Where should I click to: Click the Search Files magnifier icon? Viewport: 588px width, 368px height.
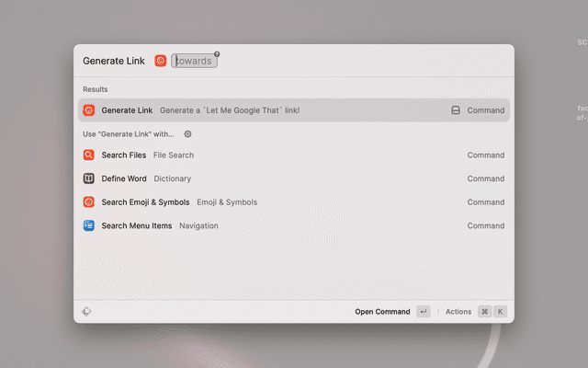point(89,155)
